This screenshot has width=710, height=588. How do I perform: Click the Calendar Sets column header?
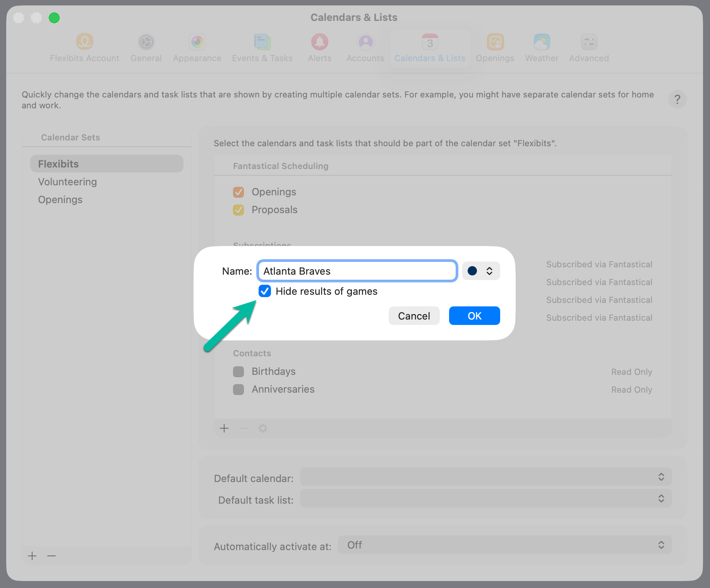pos(70,137)
